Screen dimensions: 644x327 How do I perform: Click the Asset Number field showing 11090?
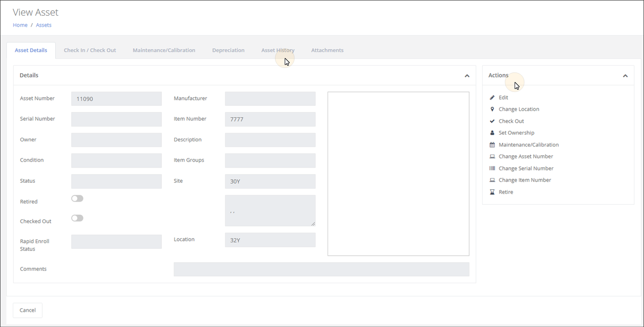116,99
